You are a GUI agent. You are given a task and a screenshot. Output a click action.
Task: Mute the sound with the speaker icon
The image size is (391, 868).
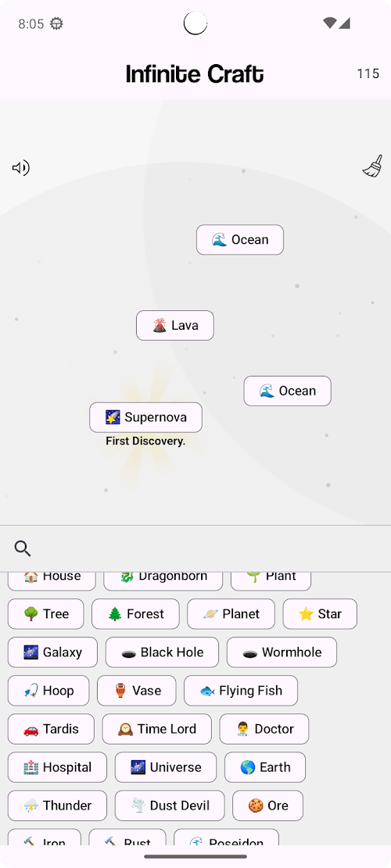(21, 168)
